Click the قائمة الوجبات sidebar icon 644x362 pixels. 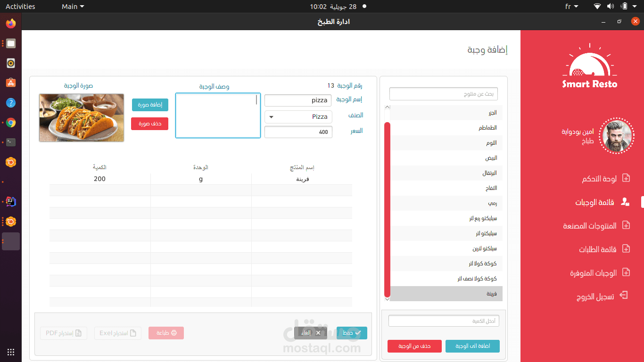(625, 202)
